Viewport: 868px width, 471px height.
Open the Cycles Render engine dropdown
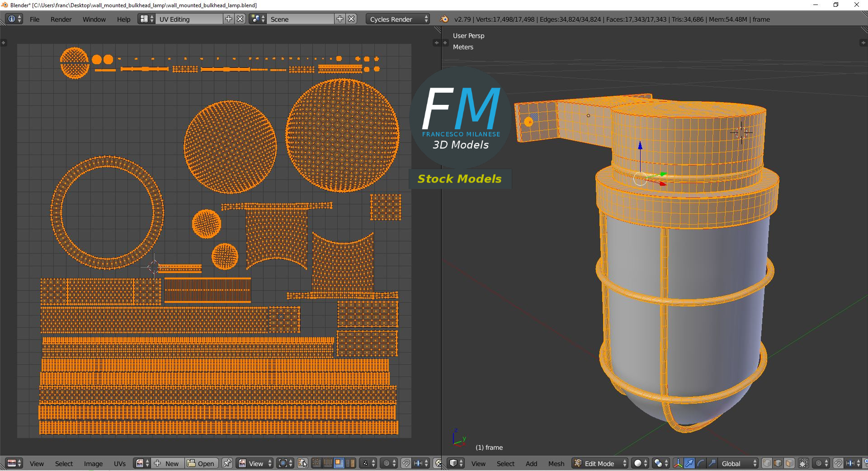click(399, 19)
